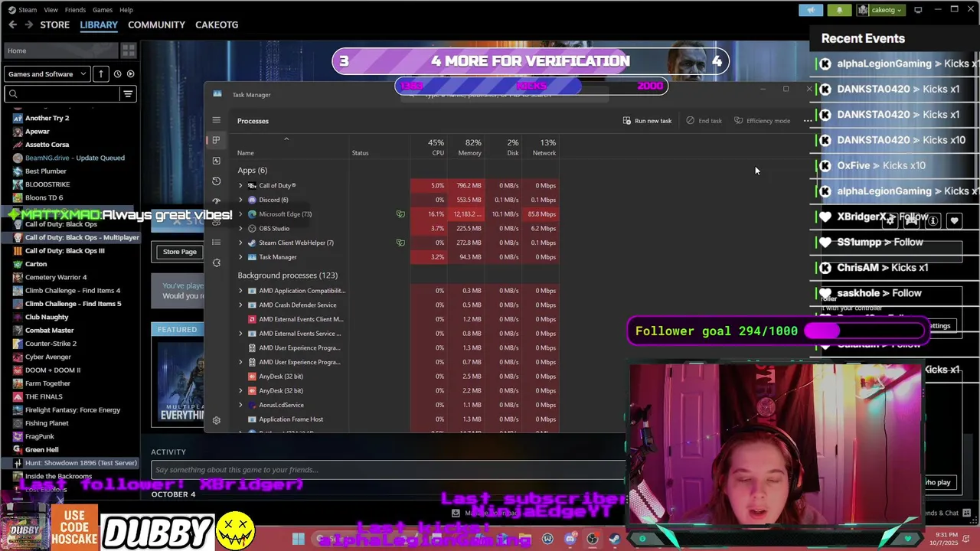Open Help menu in Steam
980x551 pixels.
[126, 10]
